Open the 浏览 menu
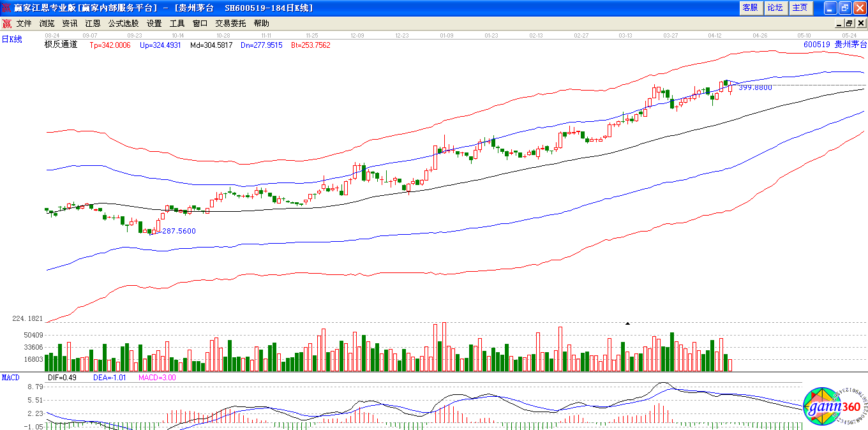Screen dimensions: 868x430 (47, 24)
